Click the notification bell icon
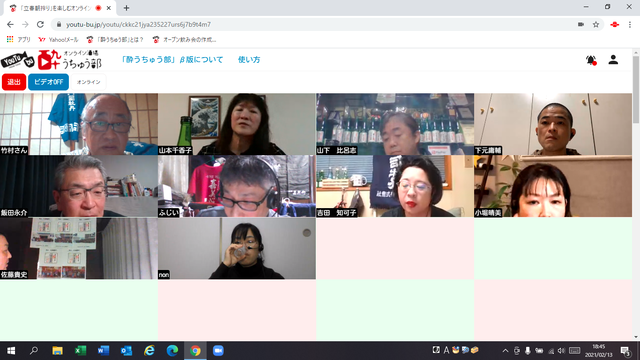The image size is (640, 360). [591, 60]
